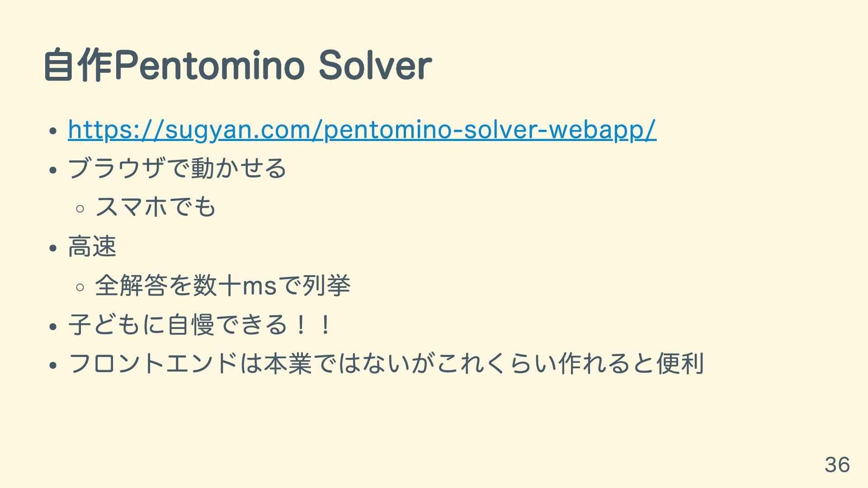
Task: Click the word "フロントエンド" in the last bullet
Action: coord(153,364)
